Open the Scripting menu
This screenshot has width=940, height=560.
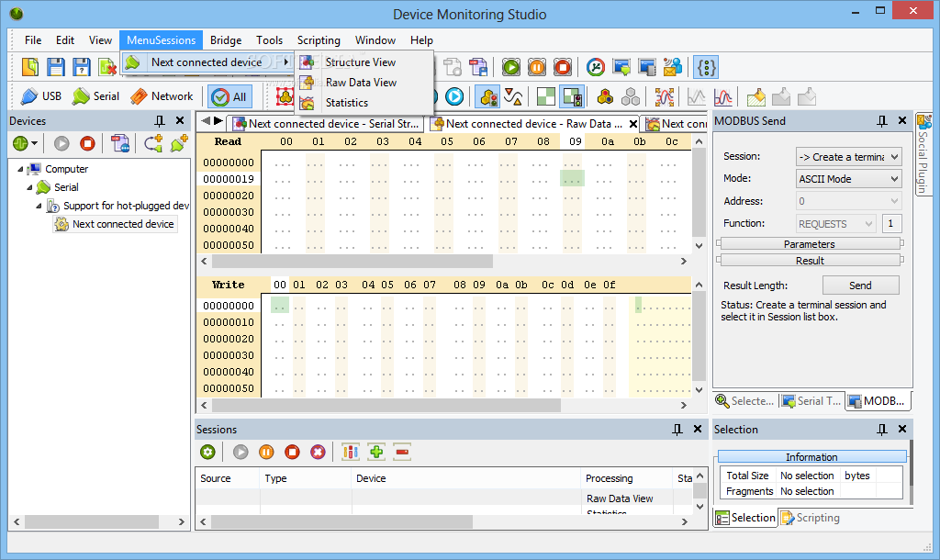click(x=319, y=40)
